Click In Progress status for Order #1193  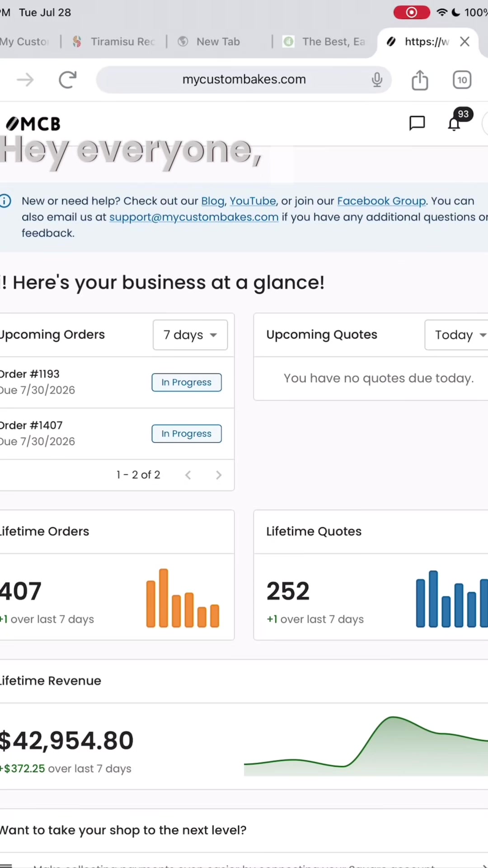[x=187, y=382]
